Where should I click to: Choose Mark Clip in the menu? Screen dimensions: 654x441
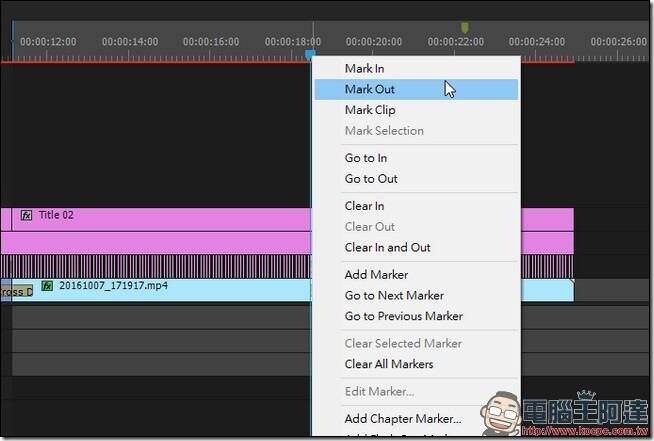click(x=416, y=110)
